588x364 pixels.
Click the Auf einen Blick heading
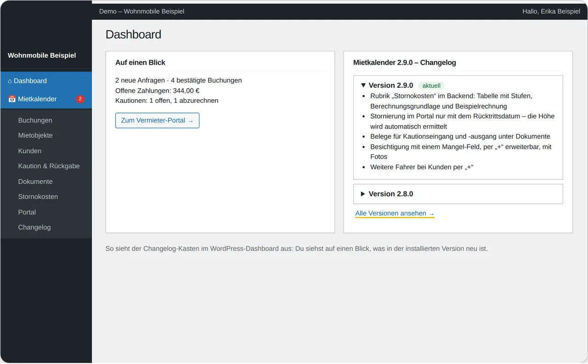tap(140, 62)
